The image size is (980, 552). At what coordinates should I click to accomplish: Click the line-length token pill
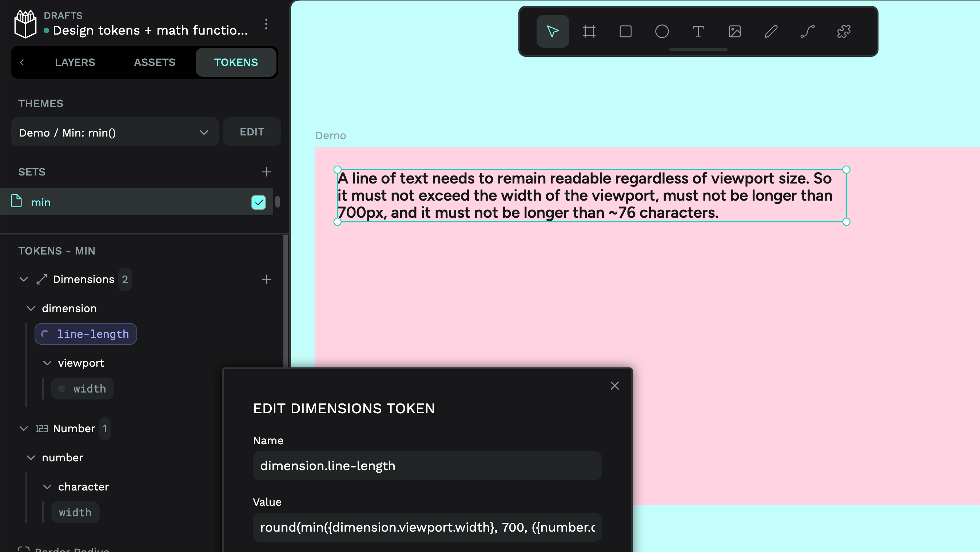(86, 334)
